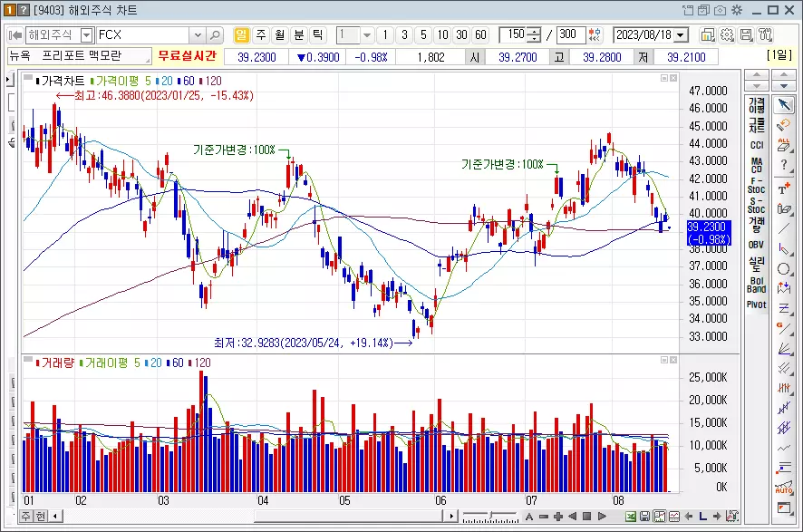The width and height of the screenshot is (803, 532).
Task: Open the 뉴욕 프리포트 맥모란 name dropdown corner
Action: click(148, 61)
